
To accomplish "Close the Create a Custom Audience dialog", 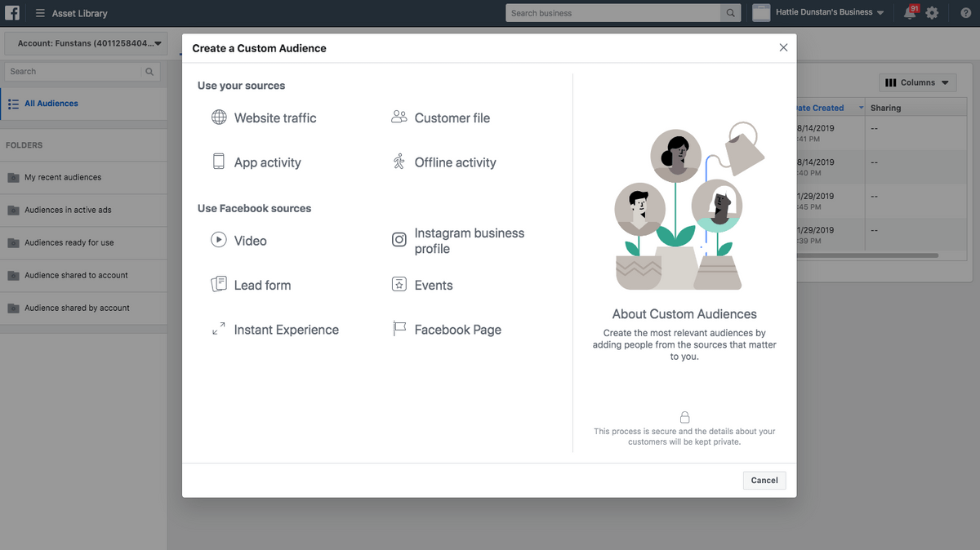I will tap(783, 47).
